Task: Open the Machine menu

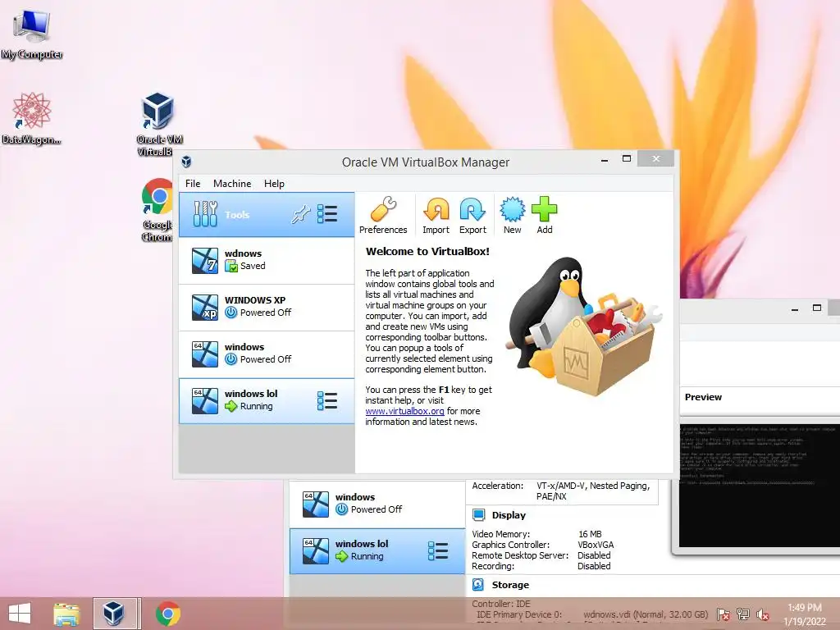Action: (232, 183)
